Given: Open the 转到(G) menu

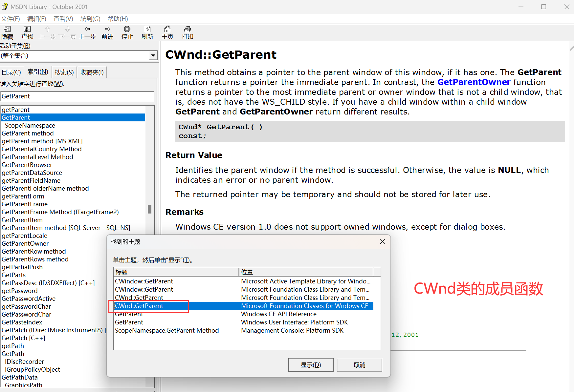Looking at the screenshot, I should 90,19.
